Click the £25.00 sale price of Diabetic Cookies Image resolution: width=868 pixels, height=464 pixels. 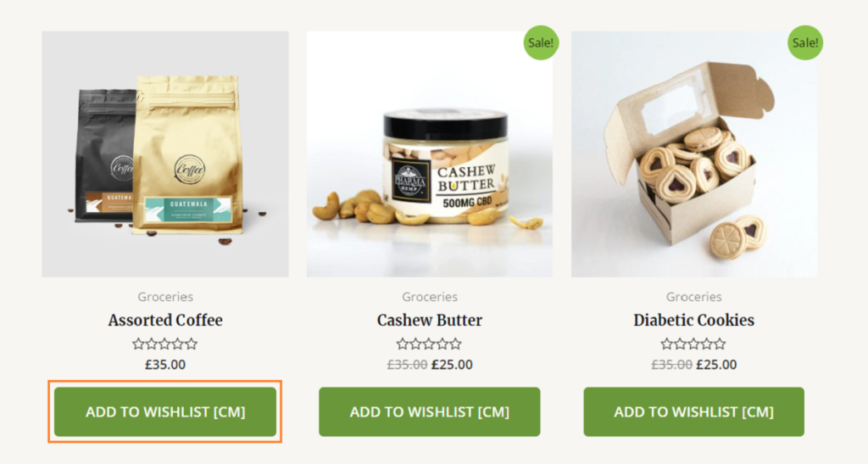click(x=716, y=365)
